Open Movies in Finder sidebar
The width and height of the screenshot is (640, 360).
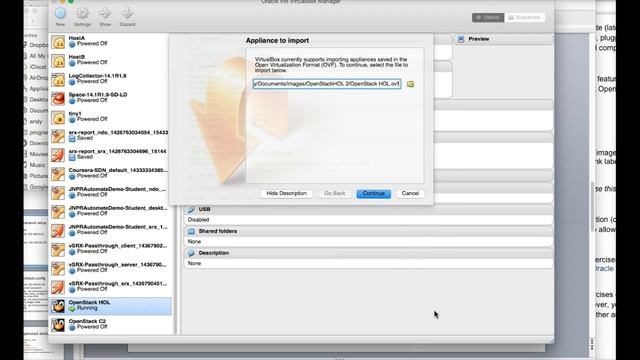pyautogui.click(x=39, y=154)
